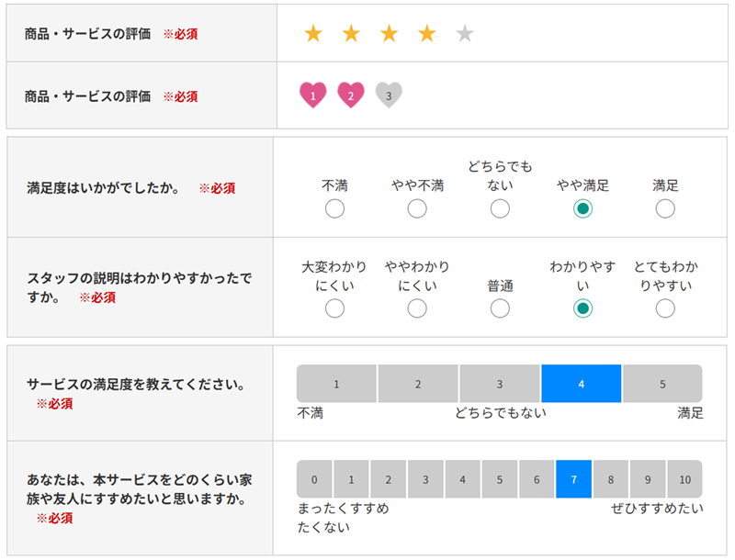The height and width of the screenshot is (560, 735).
Task: Click the ぜひすすめたい scale label
Action: point(657,508)
